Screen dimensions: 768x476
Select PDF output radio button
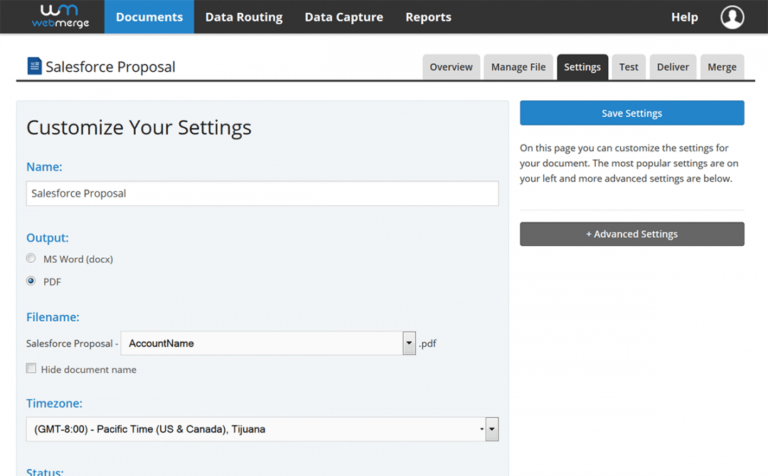[31, 282]
